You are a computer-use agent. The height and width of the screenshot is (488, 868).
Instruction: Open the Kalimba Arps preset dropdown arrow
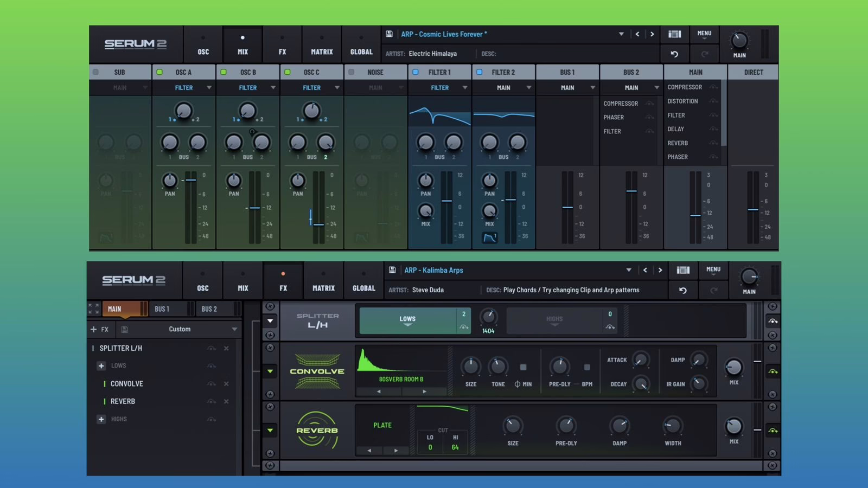pyautogui.click(x=629, y=270)
